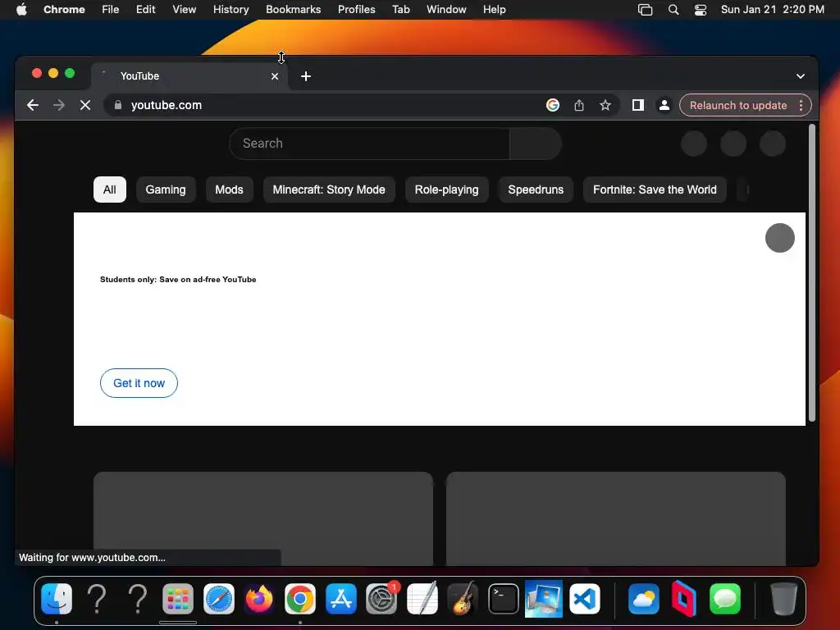Expand the tab search chevron

point(801,76)
